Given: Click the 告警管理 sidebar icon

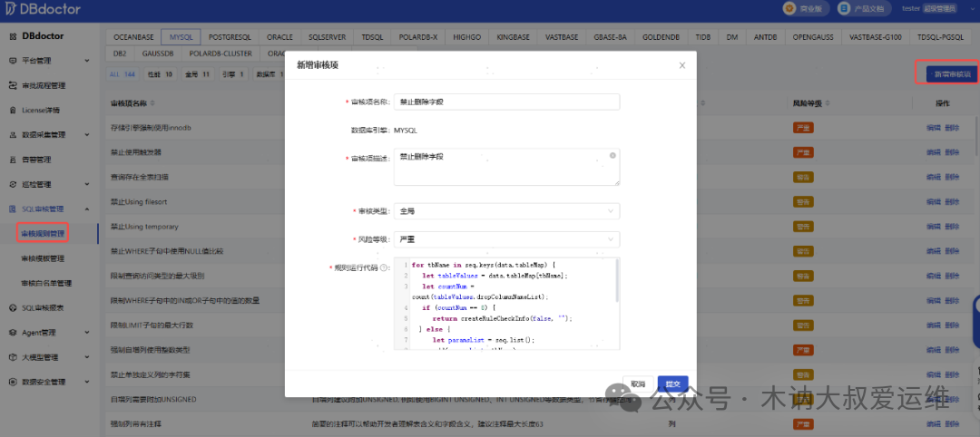Looking at the screenshot, I should coord(13,160).
